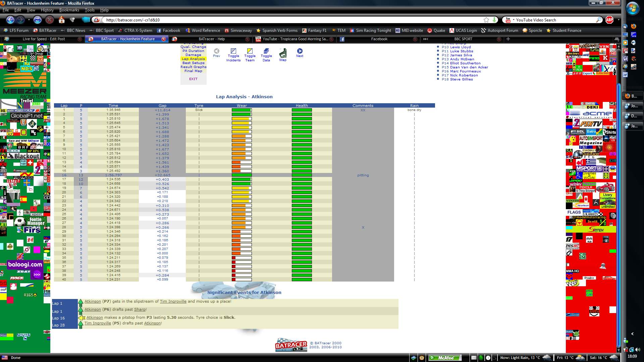Expand Adblock Plus dropdown arrow
The image size is (644, 362).
(x=618, y=20)
